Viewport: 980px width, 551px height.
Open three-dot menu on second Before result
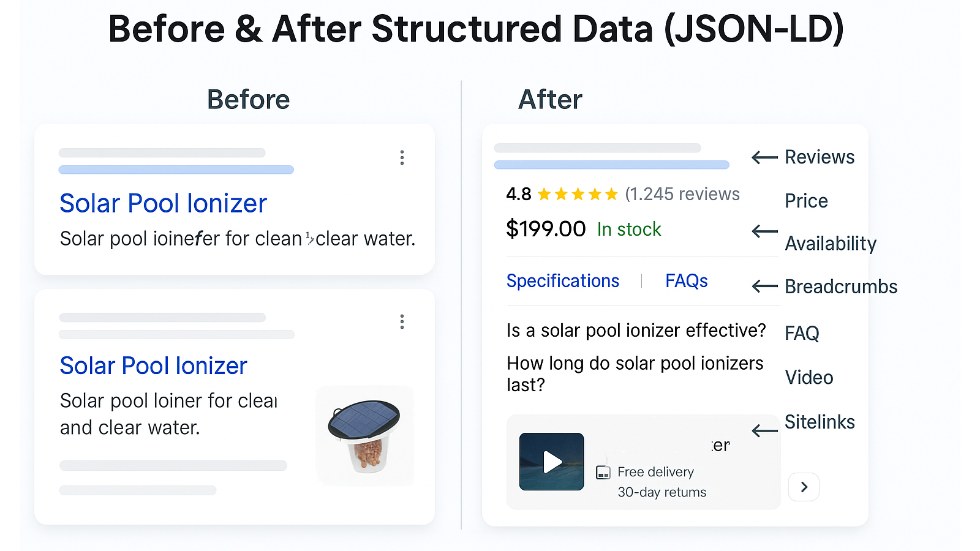point(402,322)
